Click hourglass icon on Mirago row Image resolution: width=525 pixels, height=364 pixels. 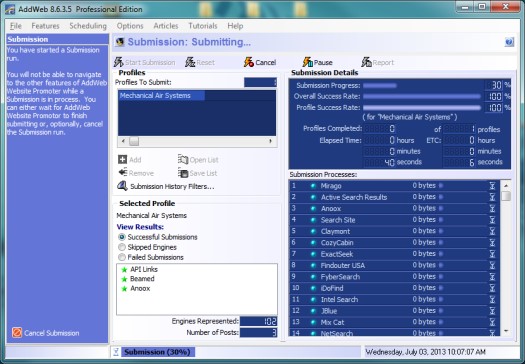pos(492,186)
